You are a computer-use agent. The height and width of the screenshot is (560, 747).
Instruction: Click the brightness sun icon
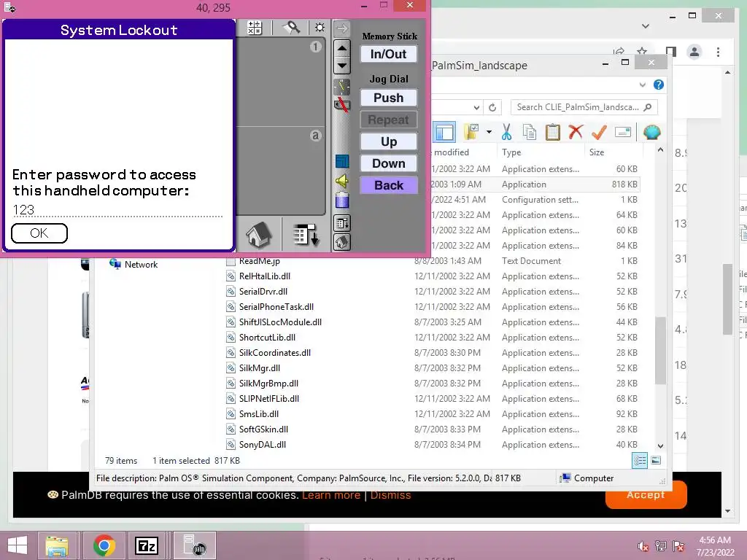tap(320, 28)
